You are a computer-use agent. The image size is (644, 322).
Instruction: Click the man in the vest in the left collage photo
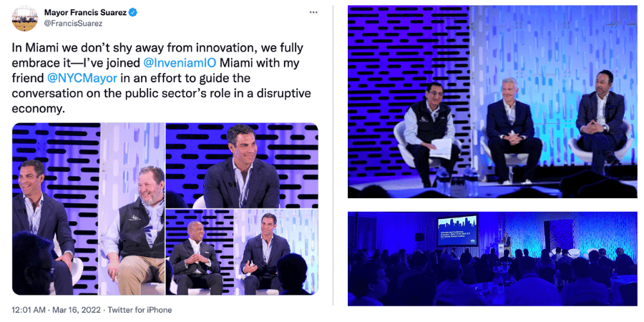tap(135, 230)
